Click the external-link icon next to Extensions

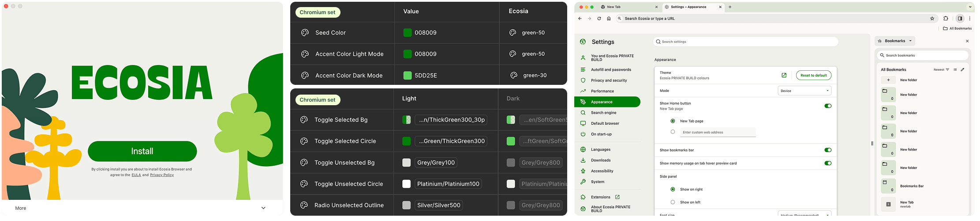(x=617, y=197)
